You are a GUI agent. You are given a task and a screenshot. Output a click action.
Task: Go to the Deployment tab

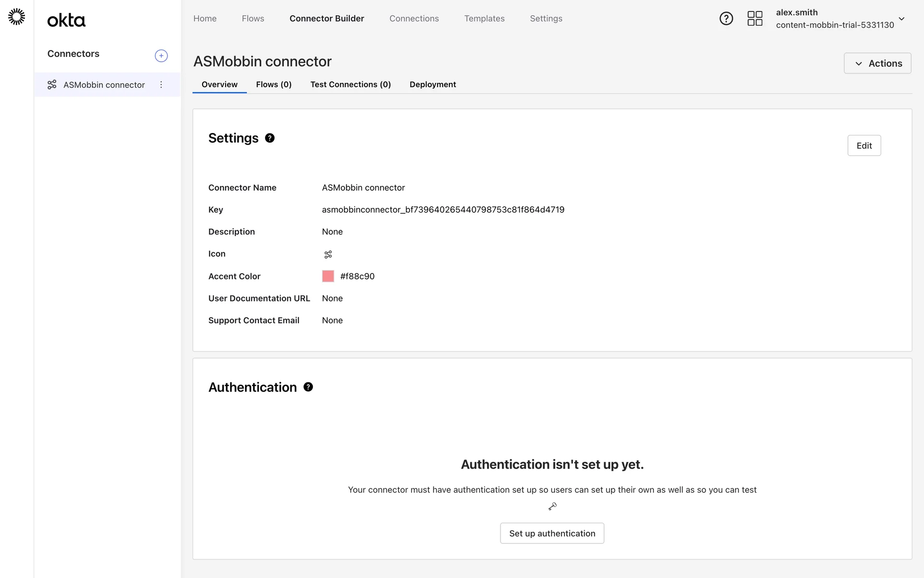point(433,85)
